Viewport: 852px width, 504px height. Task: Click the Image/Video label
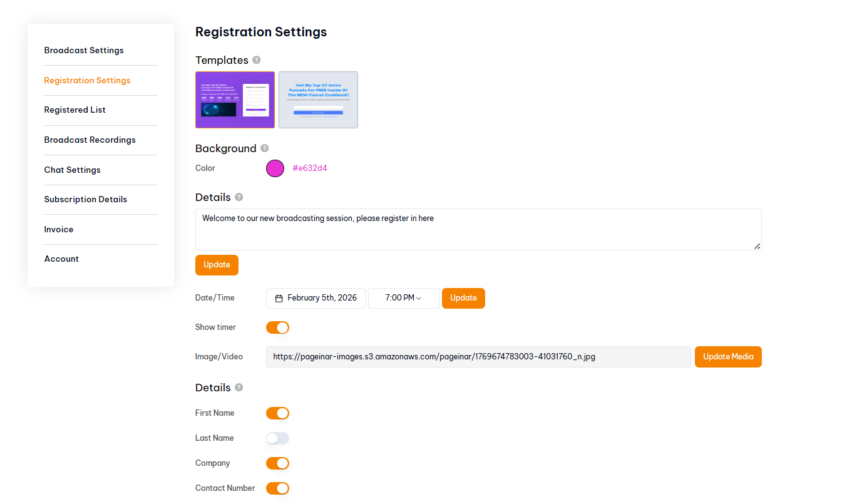point(219,357)
